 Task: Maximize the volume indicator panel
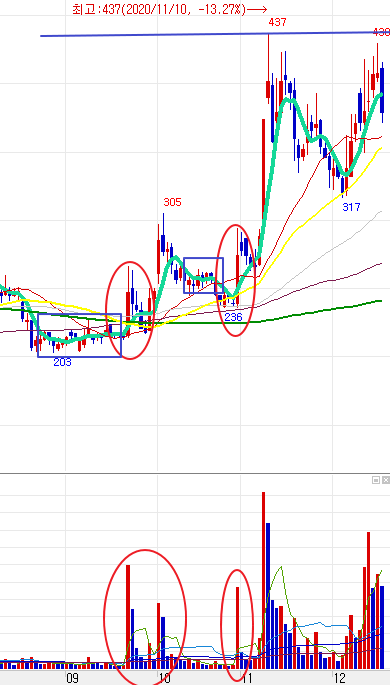376,480
